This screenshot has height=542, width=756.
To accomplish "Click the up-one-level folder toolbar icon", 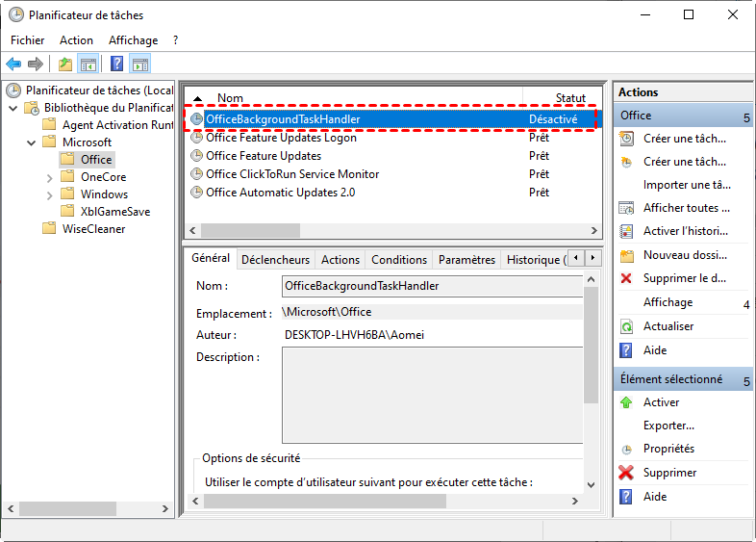I will [64, 65].
